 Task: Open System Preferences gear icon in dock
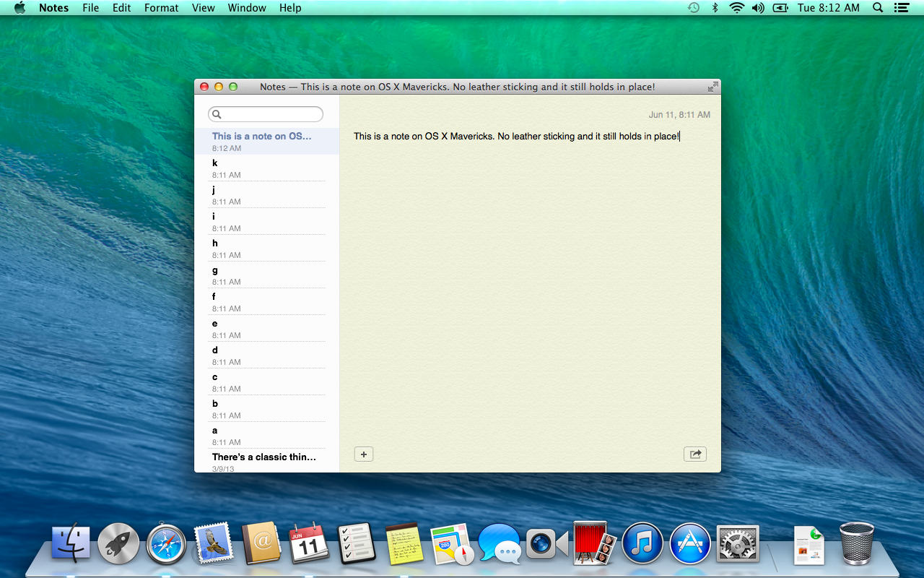(738, 544)
